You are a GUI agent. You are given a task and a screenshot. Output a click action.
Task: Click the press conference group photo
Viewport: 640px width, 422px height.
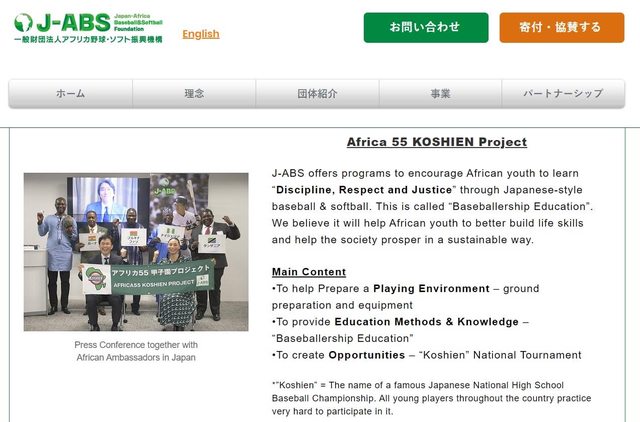click(136, 252)
